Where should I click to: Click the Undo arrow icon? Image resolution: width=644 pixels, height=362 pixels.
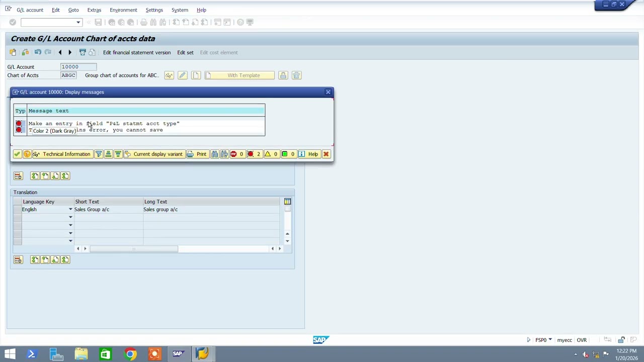click(x=38, y=52)
